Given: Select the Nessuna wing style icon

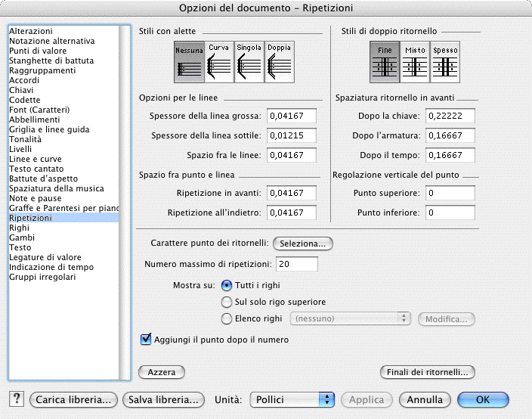Looking at the screenshot, I should (188, 62).
